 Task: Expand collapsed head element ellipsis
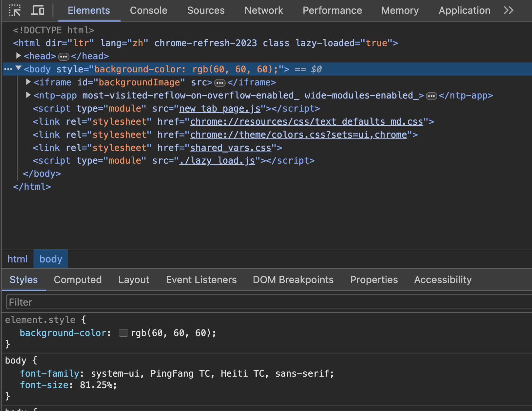tap(64, 57)
